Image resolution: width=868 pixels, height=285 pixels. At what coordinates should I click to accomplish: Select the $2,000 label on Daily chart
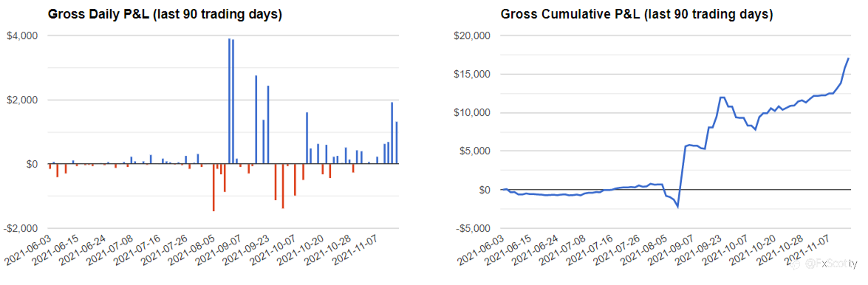click(x=22, y=100)
